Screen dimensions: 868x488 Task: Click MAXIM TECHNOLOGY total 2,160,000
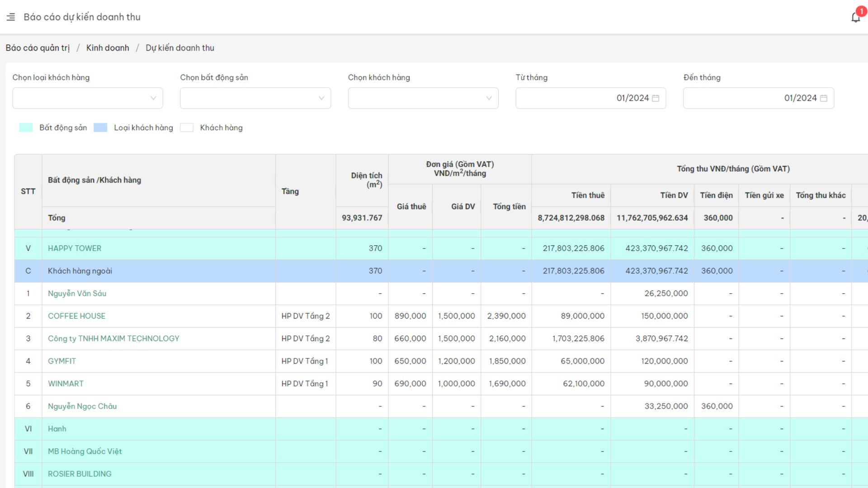pyautogui.click(x=507, y=339)
